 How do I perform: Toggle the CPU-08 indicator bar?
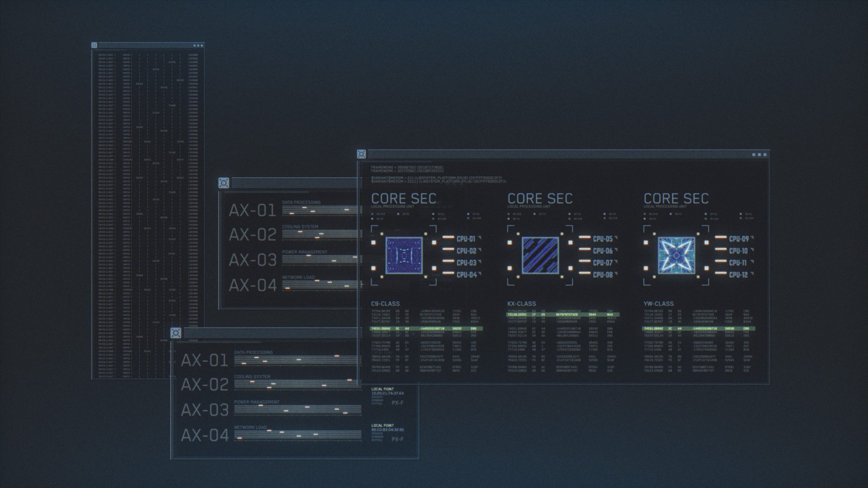[x=585, y=273]
